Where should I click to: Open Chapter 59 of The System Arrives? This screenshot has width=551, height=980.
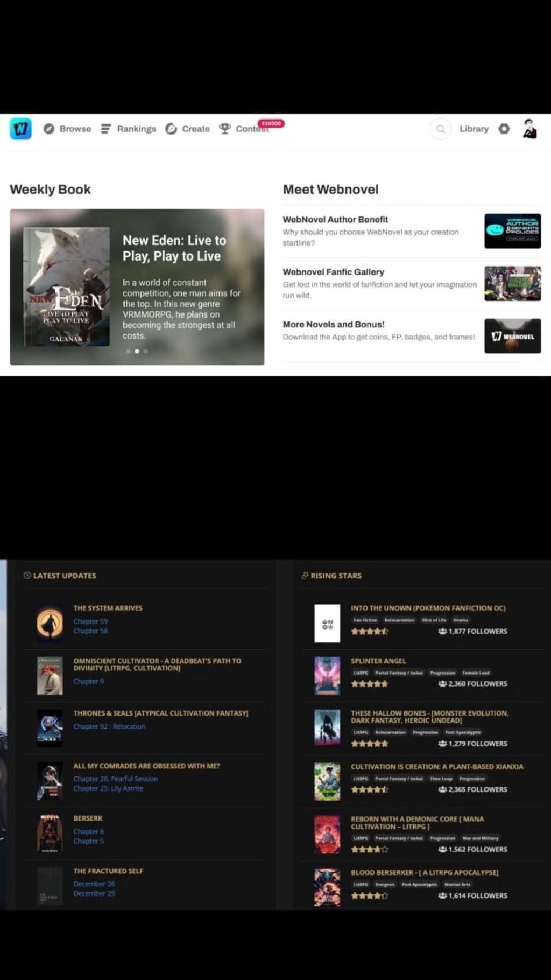click(x=90, y=621)
